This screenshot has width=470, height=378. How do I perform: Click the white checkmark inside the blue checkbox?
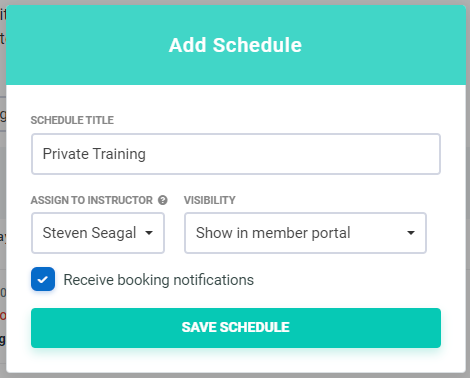[43, 279]
